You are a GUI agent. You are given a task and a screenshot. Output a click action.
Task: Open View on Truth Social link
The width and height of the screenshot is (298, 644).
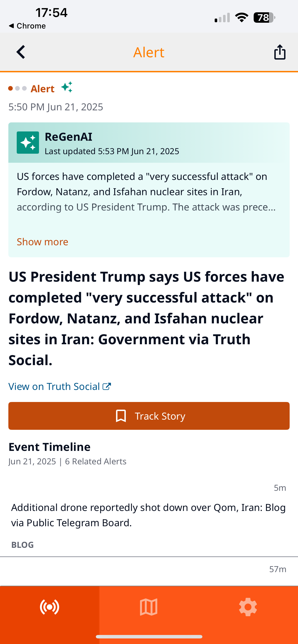click(x=54, y=386)
